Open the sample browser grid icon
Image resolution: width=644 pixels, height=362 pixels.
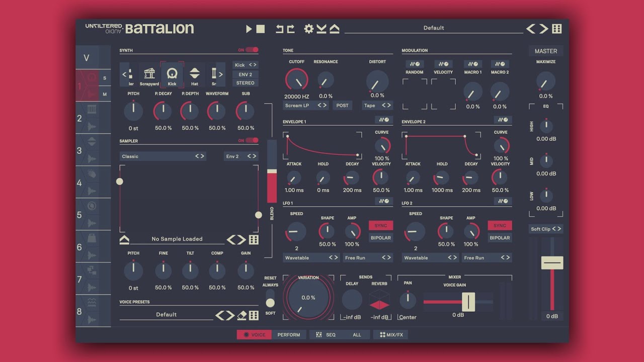[254, 240]
